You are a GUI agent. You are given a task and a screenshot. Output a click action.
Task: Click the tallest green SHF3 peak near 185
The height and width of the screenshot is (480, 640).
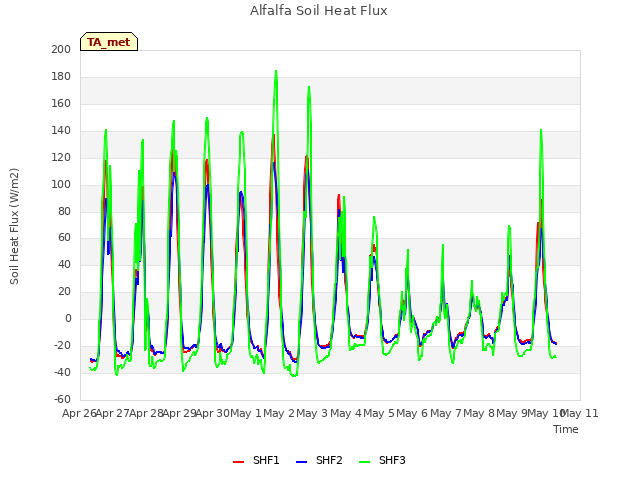pos(276,71)
